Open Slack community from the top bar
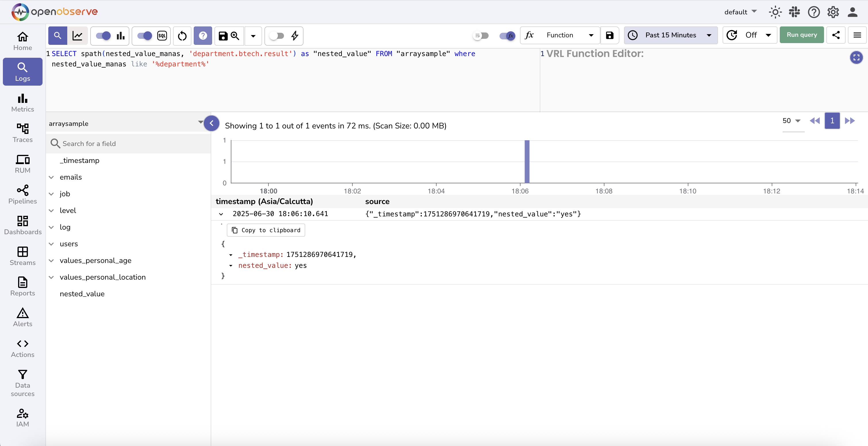 click(794, 12)
